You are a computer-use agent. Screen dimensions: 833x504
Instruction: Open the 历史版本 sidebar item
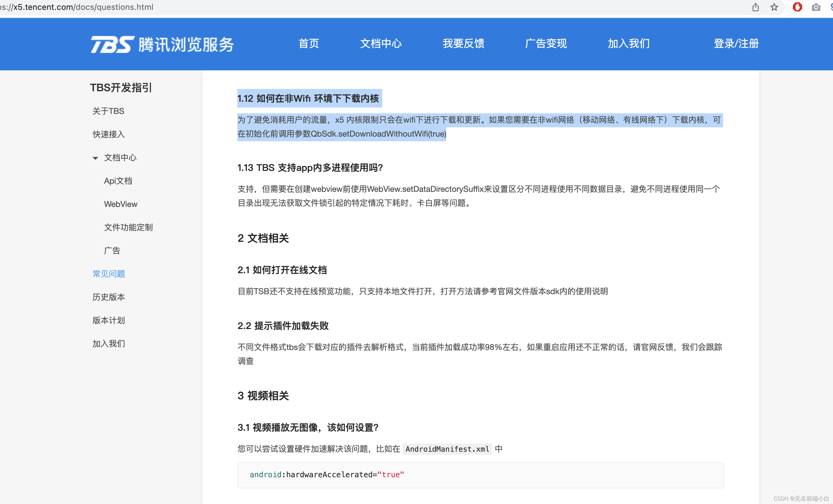[108, 297]
